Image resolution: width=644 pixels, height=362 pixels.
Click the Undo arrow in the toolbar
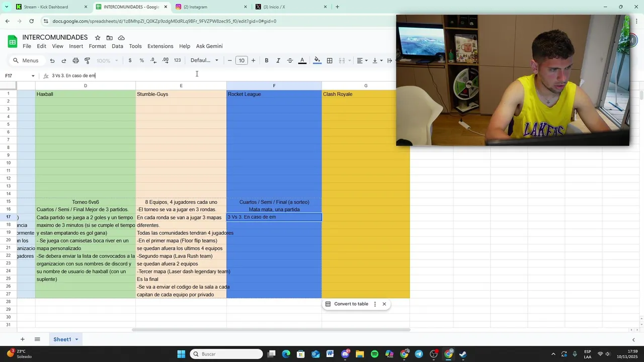[52, 60]
